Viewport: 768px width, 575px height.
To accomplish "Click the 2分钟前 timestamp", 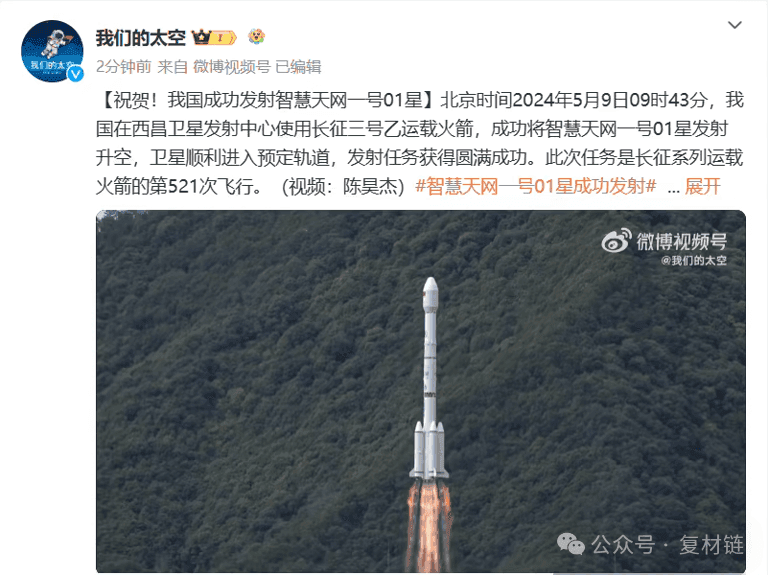I will [x=123, y=67].
